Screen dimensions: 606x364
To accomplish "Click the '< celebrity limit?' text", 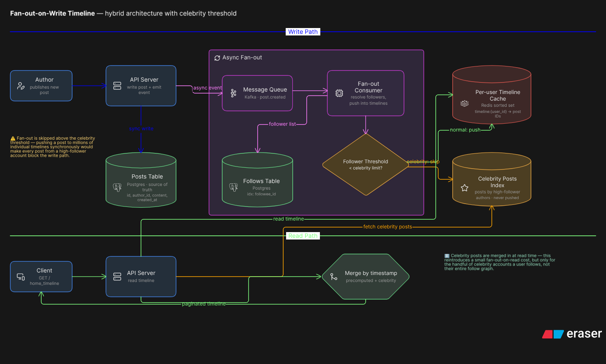I will pyautogui.click(x=366, y=168).
